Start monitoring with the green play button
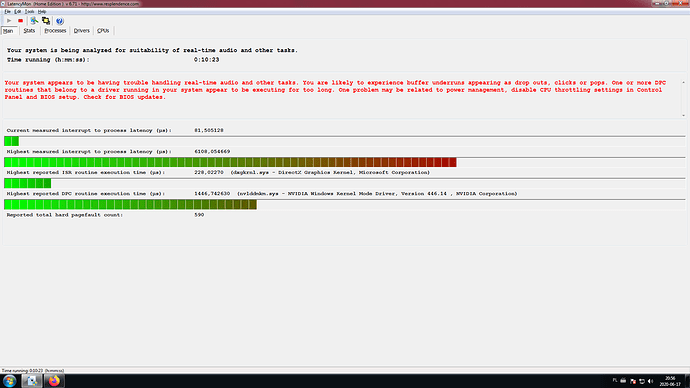 tap(9, 21)
